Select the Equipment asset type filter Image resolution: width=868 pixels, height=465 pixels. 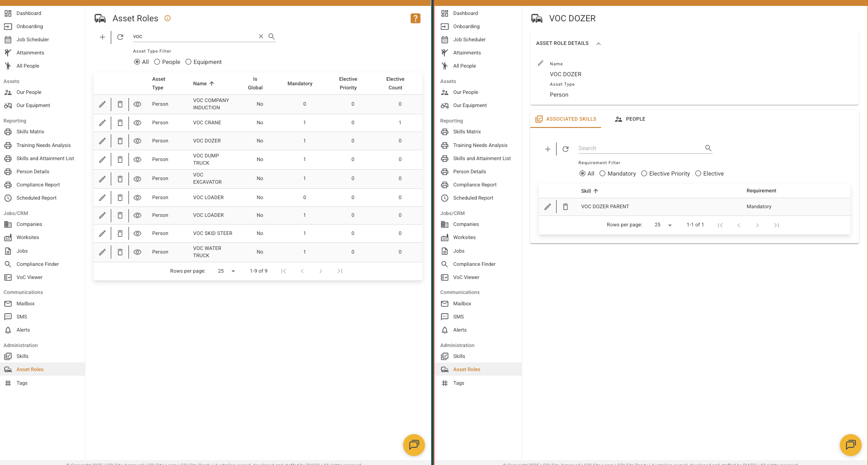[x=188, y=62]
